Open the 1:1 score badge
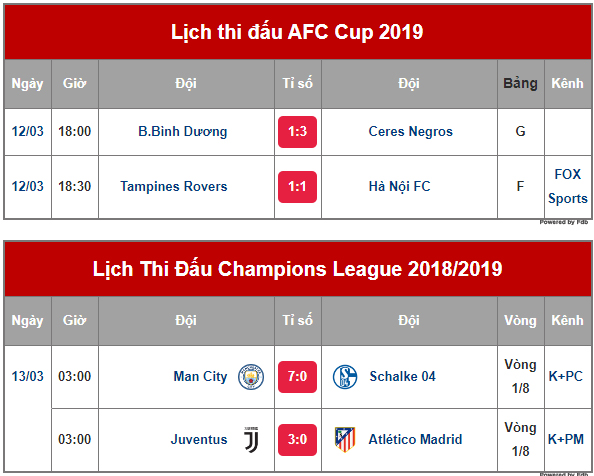Viewport: 594px width, 476px height. pyautogui.click(x=297, y=187)
